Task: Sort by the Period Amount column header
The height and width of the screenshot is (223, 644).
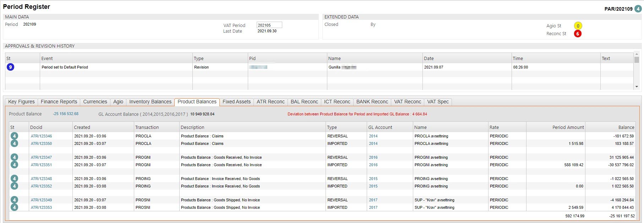Action: click(568, 127)
